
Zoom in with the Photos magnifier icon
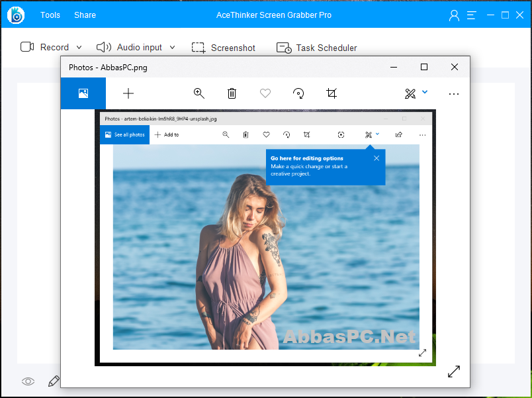(199, 93)
